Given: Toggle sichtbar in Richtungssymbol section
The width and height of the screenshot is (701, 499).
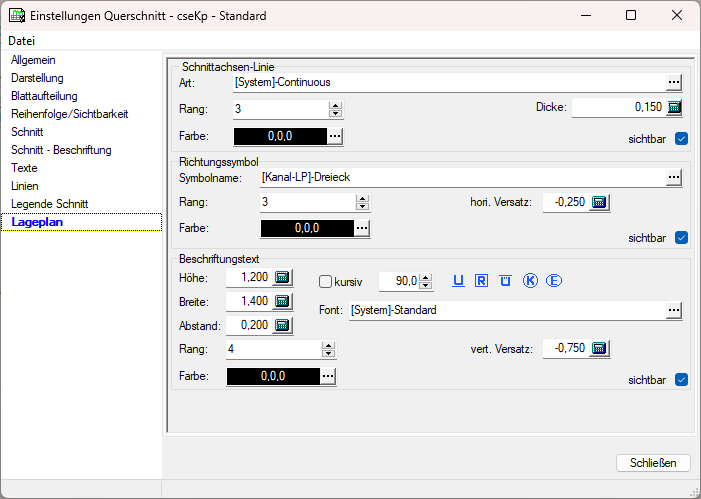Looking at the screenshot, I should tap(682, 238).
